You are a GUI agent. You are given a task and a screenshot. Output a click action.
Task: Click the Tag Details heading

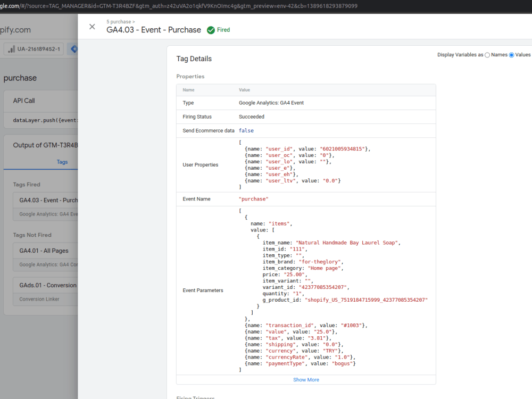(x=194, y=59)
